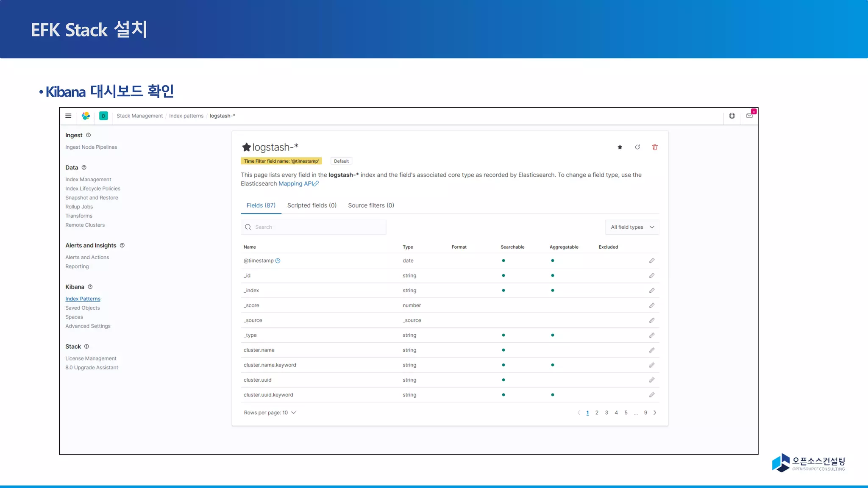
Task: Click the Elastic logo icon
Action: coord(86,116)
